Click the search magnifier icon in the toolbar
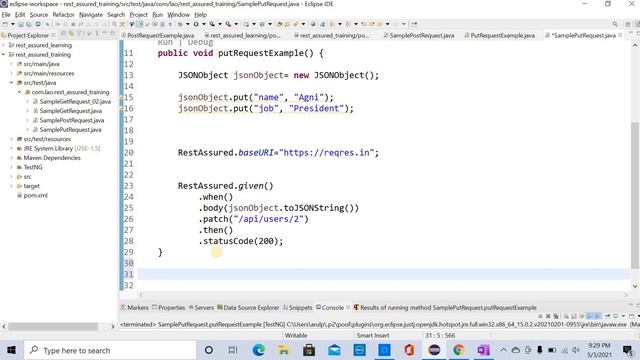This screenshot has height=360, width=640. [x=615, y=24]
